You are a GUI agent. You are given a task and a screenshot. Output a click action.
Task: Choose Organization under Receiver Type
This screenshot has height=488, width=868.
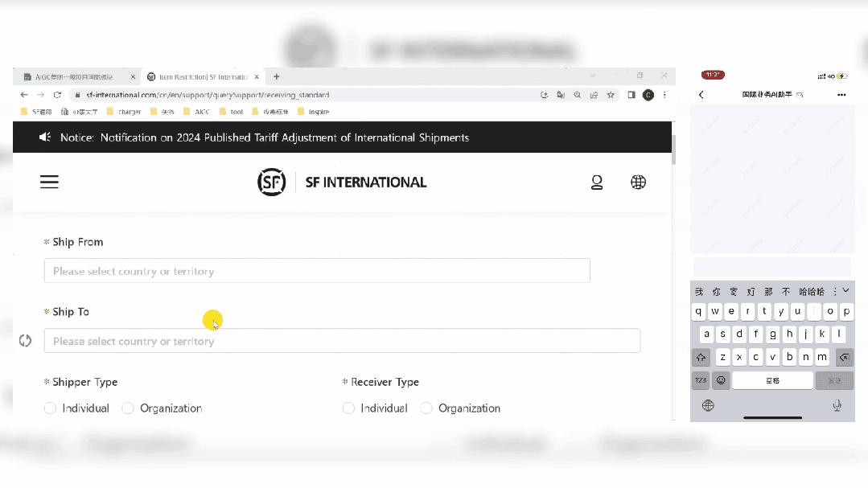[426, 408]
